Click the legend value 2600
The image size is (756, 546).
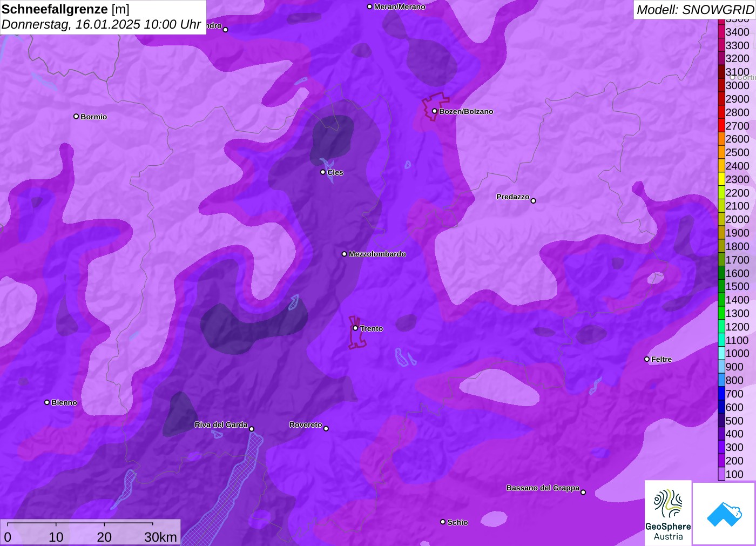click(x=737, y=139)
